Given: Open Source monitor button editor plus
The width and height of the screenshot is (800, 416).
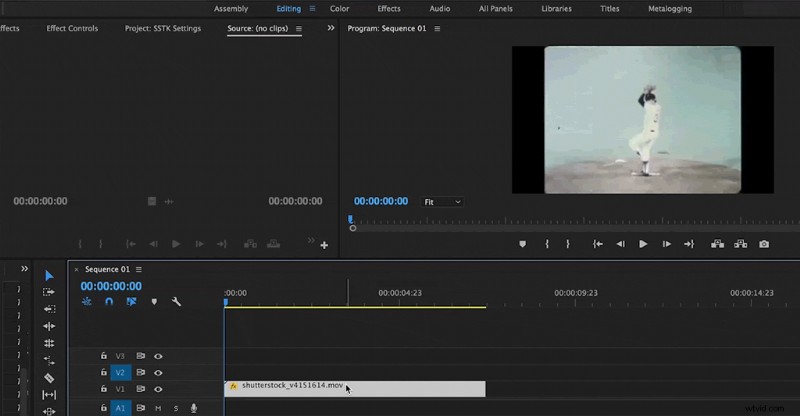Looking at the screenshot, I should [324, 246].
